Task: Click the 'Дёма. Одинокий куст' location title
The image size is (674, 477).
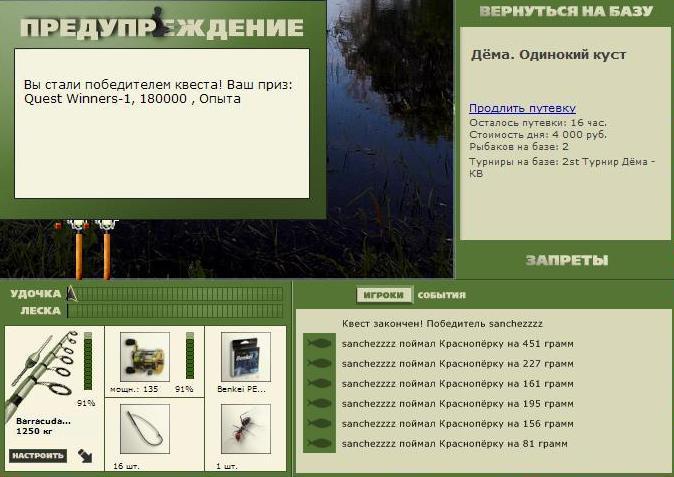Action: click(548, 55)
